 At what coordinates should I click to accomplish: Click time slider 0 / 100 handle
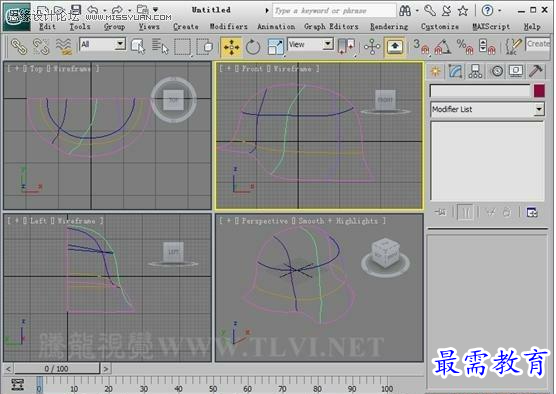coord(57,368)
